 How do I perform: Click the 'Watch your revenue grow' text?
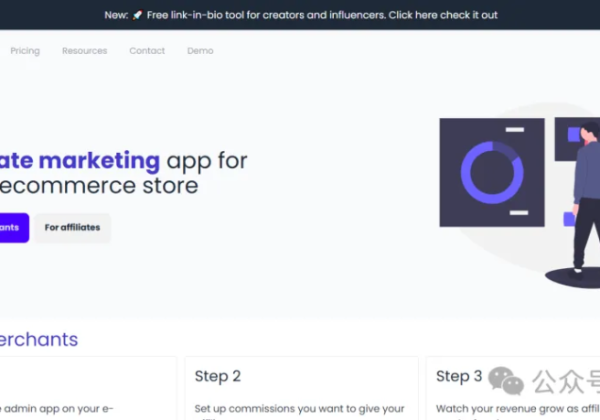pos(518,409)
